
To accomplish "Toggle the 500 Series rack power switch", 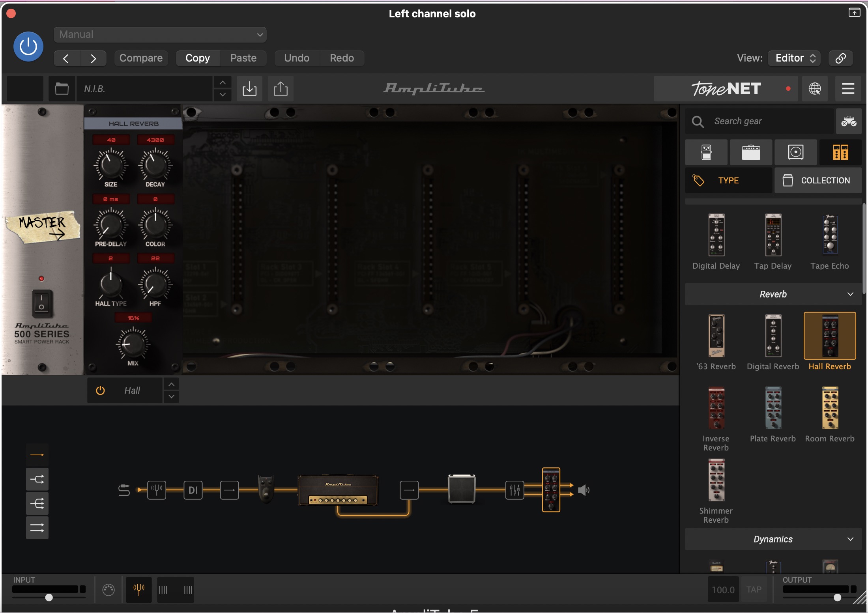I will click(41, 303).
